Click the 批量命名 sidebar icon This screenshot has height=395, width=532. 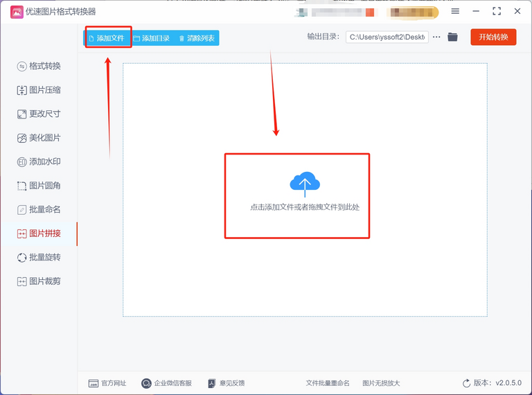(21, 210)
